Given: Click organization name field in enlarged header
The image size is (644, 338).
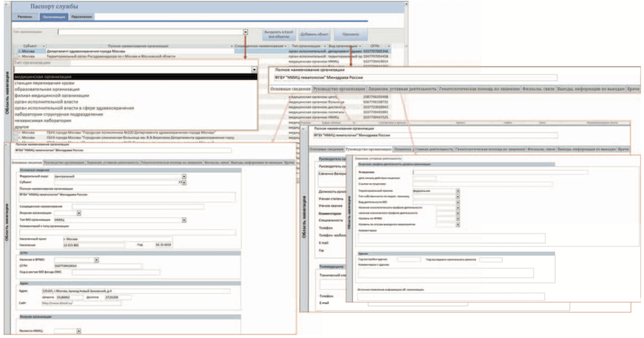Looking at the screenshot, I should click(x=416, y=77).
